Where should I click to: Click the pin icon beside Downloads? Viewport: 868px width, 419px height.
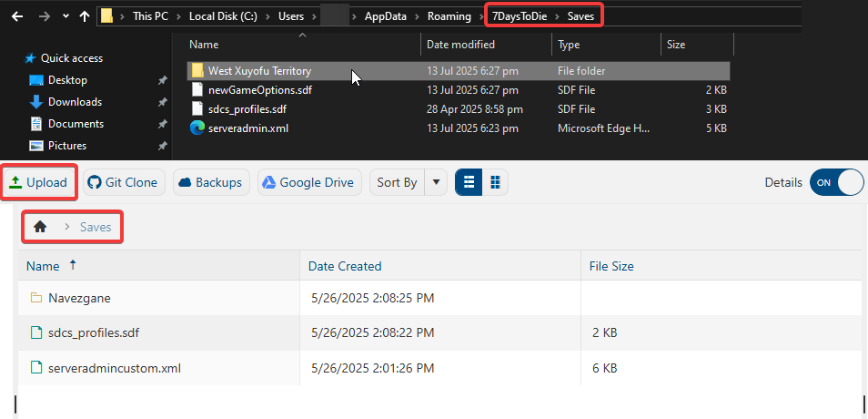[162, 103]
